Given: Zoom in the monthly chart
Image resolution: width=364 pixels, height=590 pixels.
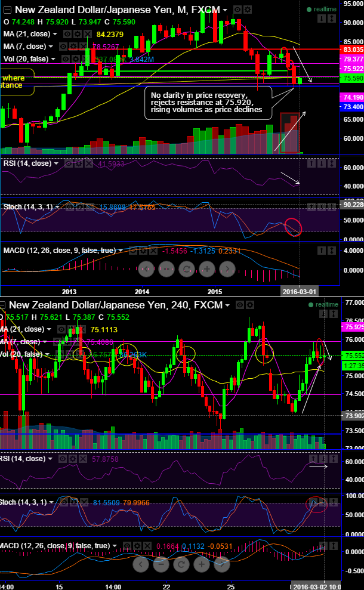Looking at the screenshot, I should (x=206, y=269).
